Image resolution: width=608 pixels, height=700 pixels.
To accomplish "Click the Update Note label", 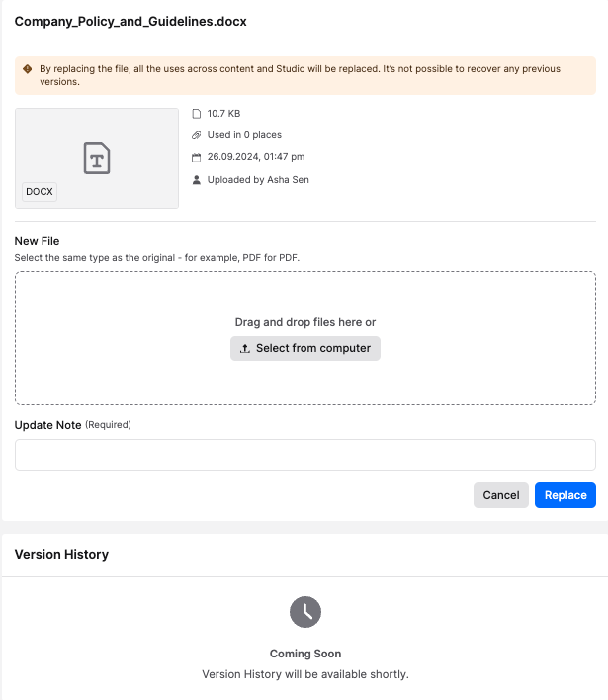I will pyautogui.click(x=47, y=425).
